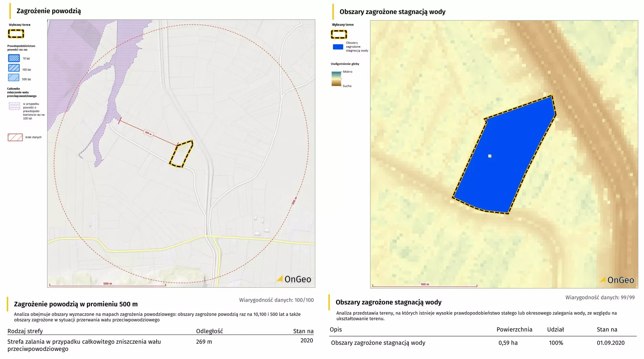
Task: Click the Powierzchnia column header
Action: (x=514, y=330)
